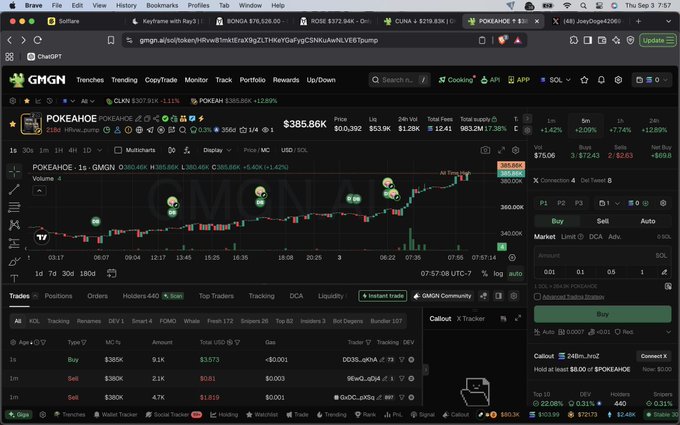Click the SOL Amount input field
Image resolution: width=680 pixels, height=425 pixels.
602,255
